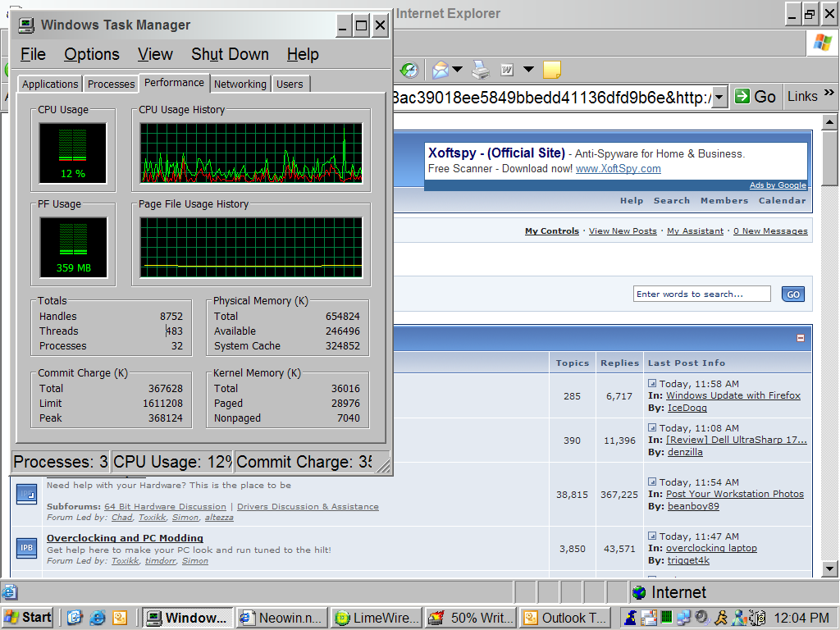Click the Print icon in IE toolbar
The image size is (840, 630).
click(x=479, y=70)
